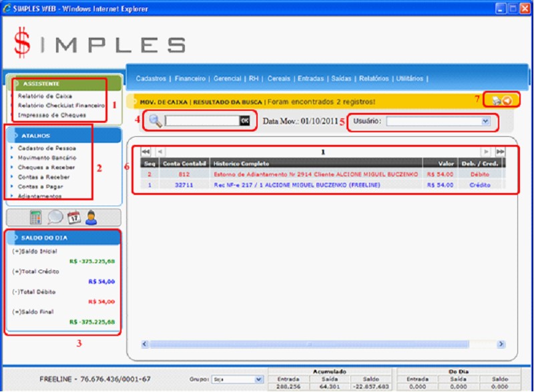Click the Total Crédito value
Viewport: 534px width, 392px height.
point(101,281)
